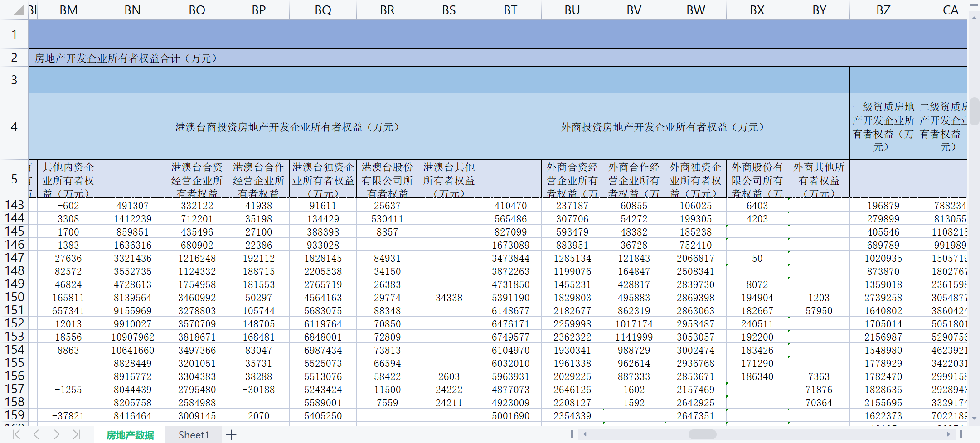Image resolution: width=980 pixels, height=443 pixels.
Task: Click the horizontal scrollbar left arrow
Action: click(585, 434)
